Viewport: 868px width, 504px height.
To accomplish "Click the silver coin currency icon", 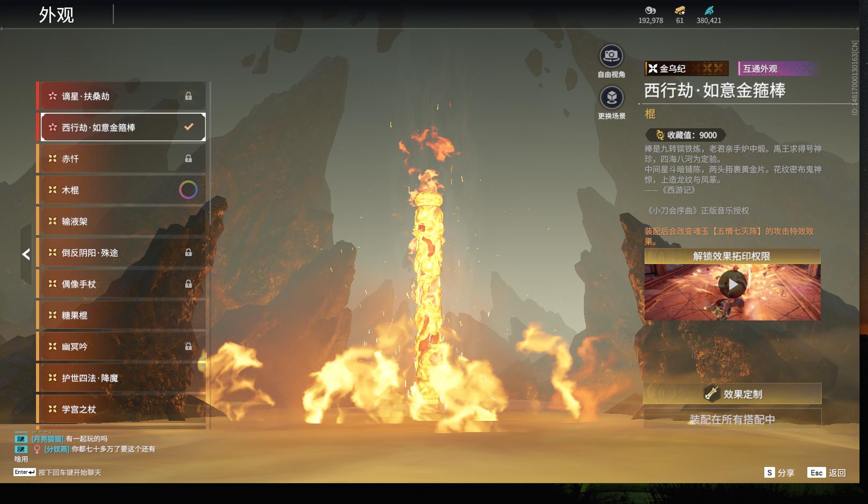I will [x=650, y=10].
